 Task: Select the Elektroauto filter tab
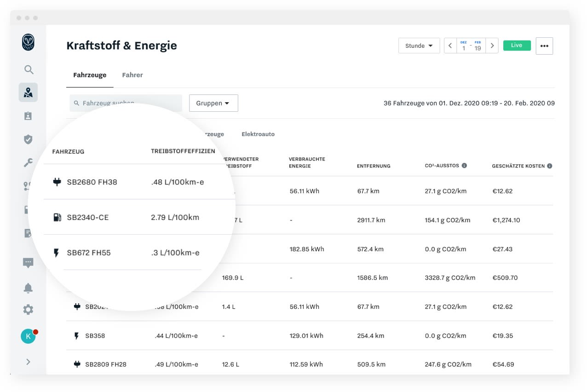click(258, 134)
